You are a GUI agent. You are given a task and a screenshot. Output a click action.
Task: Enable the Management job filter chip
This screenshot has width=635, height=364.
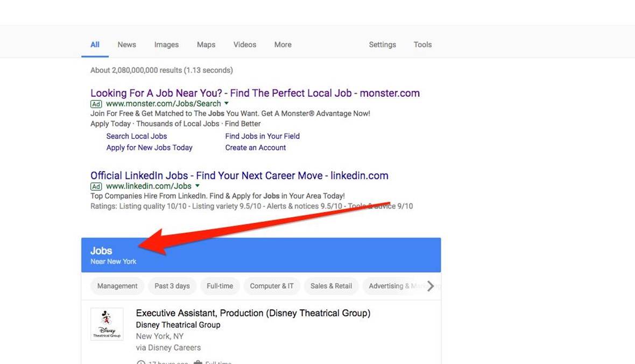point(117,286)
